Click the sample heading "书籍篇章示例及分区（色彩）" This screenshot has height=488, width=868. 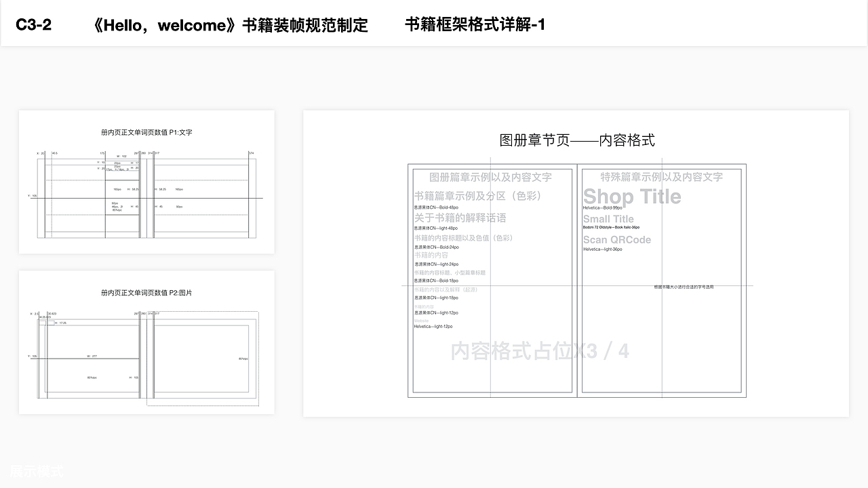coord(479,196)
